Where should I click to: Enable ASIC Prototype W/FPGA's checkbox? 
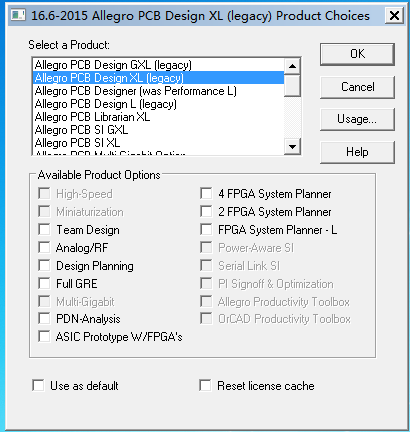(44, 336)
